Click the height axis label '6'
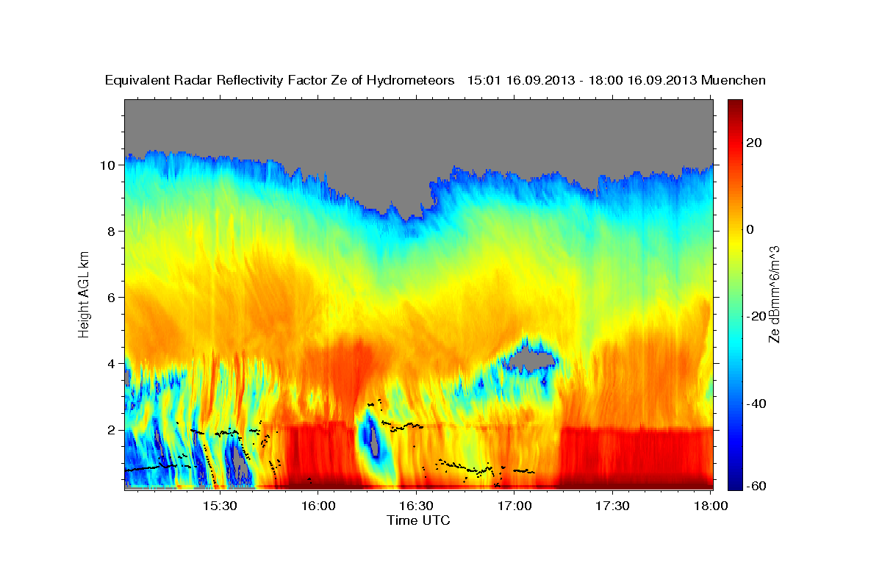882x588 pixels. click(x=112, y=298)
